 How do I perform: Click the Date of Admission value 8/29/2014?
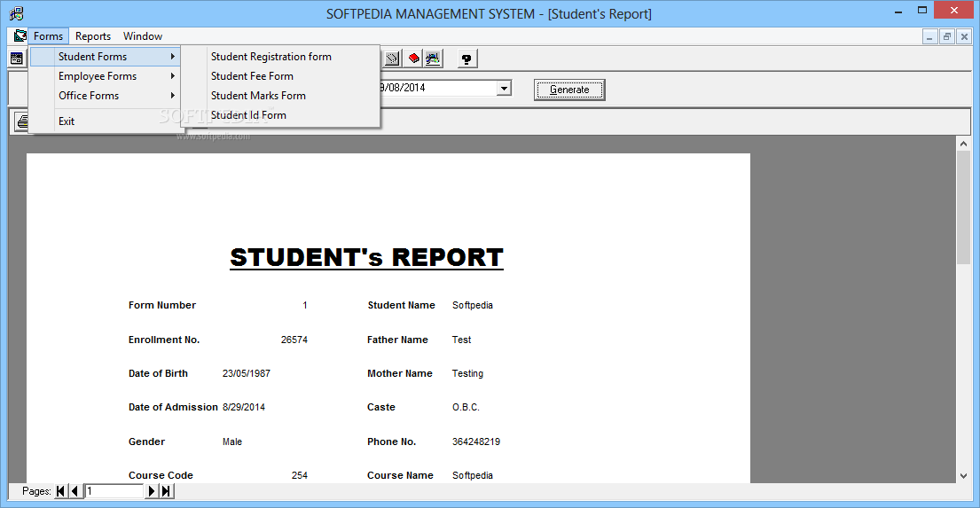(x=244, y=408)
